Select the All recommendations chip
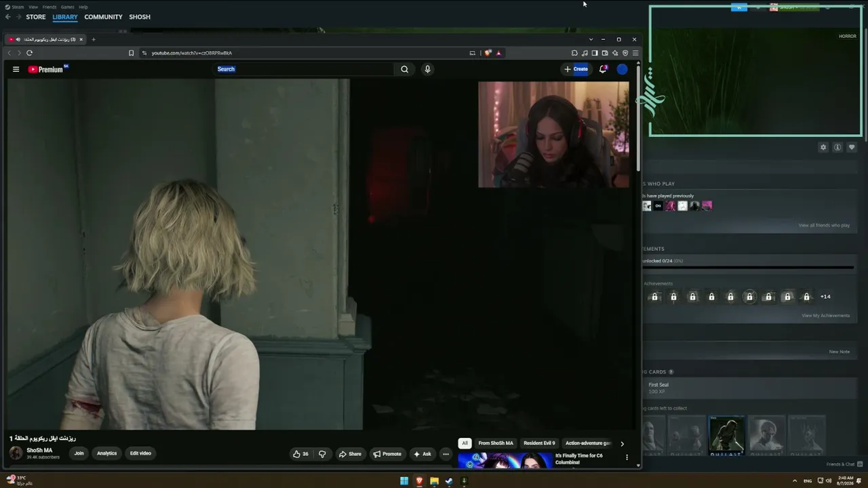This screenshot has width=868, height=488. point(465,443)
